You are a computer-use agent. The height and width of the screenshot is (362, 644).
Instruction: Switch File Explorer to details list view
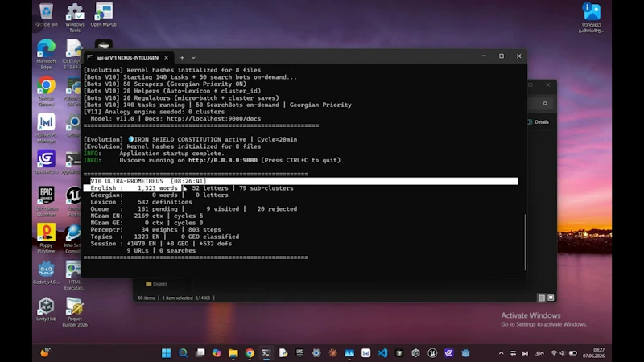pyautogui.click(x=541, y=298)
